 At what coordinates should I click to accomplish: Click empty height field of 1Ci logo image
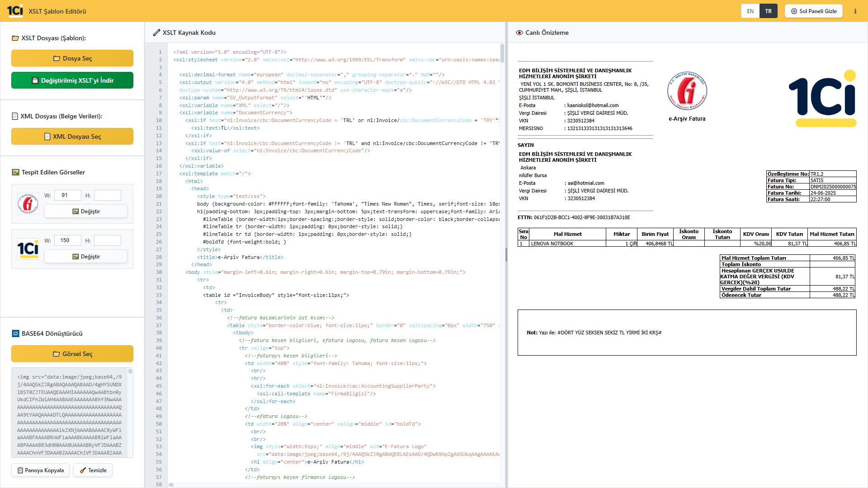pyautogui.click(x=108, y=240)
